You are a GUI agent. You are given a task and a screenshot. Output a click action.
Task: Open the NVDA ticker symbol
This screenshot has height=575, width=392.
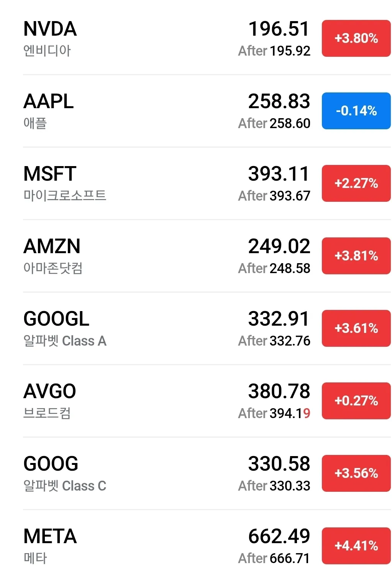(50, 29)
